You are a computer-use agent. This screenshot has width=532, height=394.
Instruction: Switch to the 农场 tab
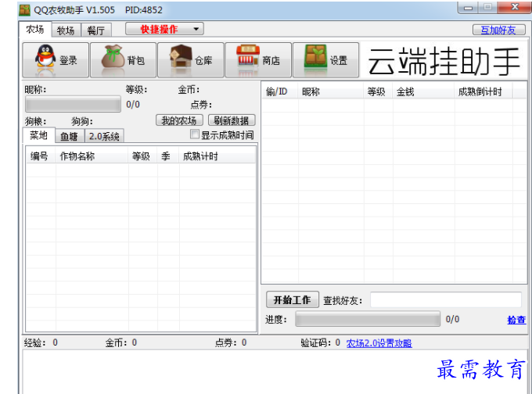pyautogui.click(x=35, y=30)
